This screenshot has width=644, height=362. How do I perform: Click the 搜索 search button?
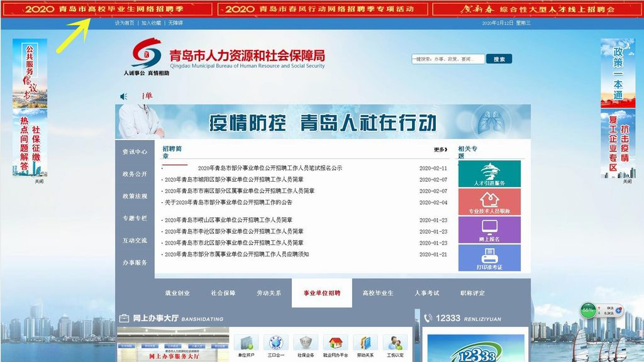click(x=499, y=57)
